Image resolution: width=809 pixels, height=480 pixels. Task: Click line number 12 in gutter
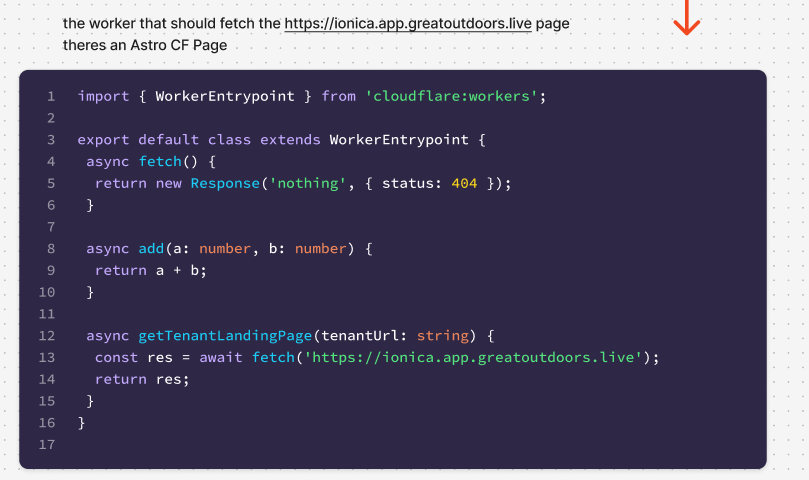click(x=46, y=336)
